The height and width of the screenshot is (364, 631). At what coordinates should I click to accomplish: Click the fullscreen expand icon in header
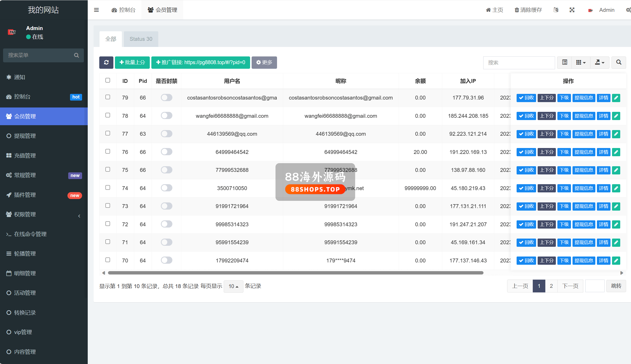coord(572,10)
